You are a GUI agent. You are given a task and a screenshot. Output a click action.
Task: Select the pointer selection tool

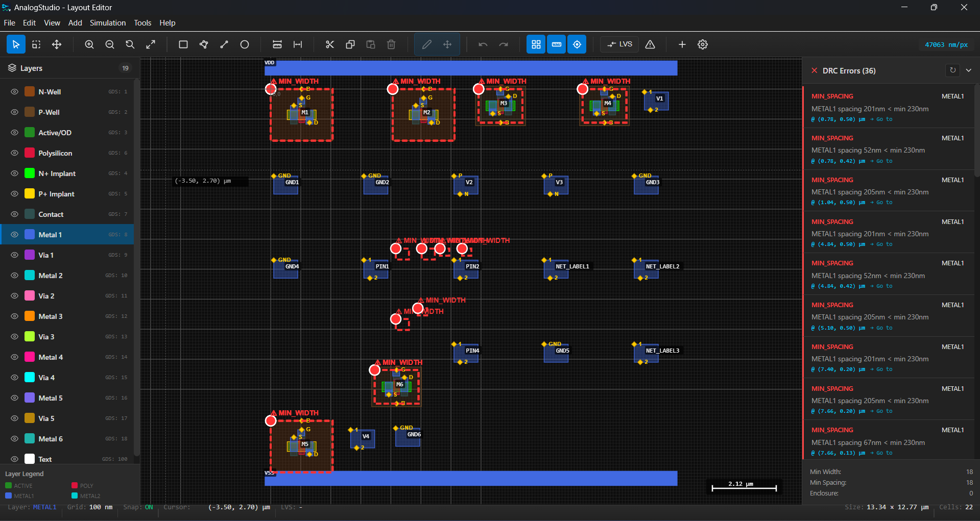[x=16, y=44]
